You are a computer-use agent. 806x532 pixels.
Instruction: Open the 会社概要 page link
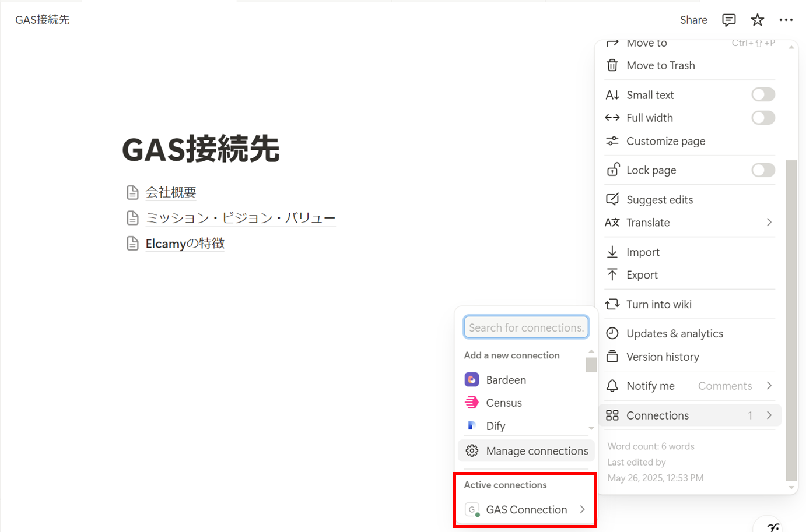(x=170, y=192)
